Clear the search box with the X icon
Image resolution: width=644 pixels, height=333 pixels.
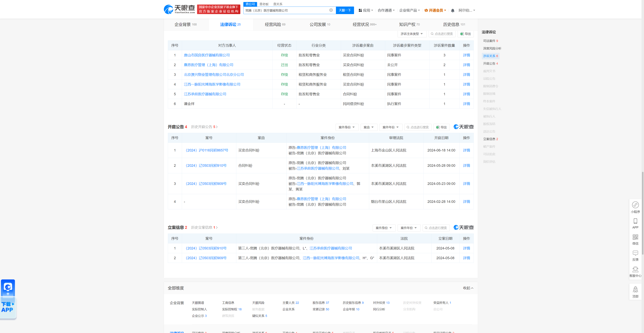click(331, 10)
